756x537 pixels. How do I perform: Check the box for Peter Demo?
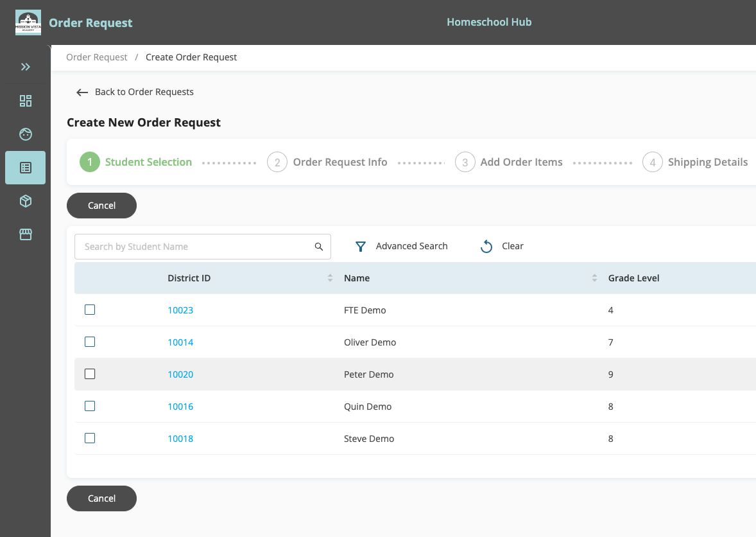pos(90,374)
